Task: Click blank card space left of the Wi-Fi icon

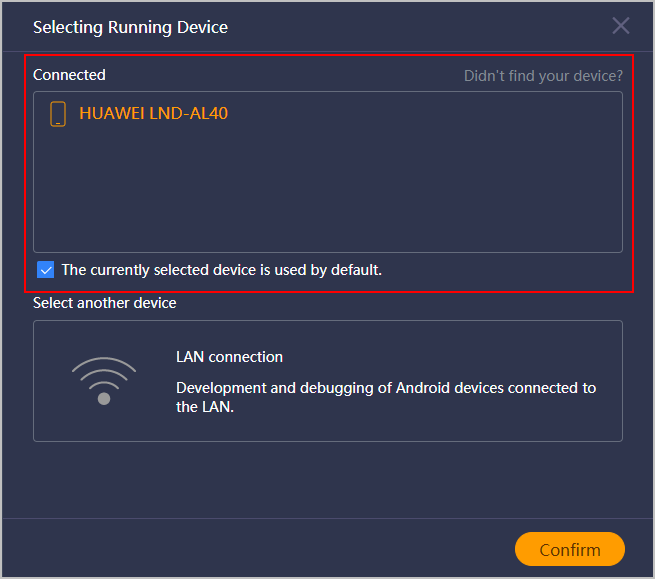Action: [52, 381]
